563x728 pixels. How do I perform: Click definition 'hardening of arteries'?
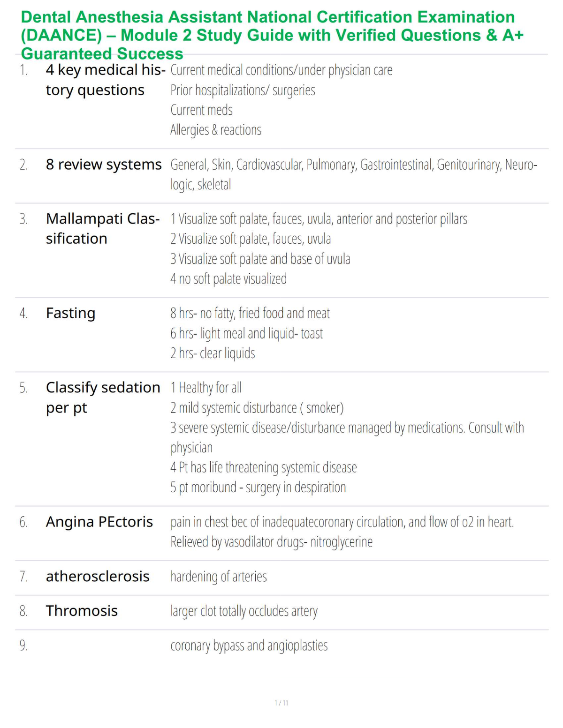tap(219, 577)
